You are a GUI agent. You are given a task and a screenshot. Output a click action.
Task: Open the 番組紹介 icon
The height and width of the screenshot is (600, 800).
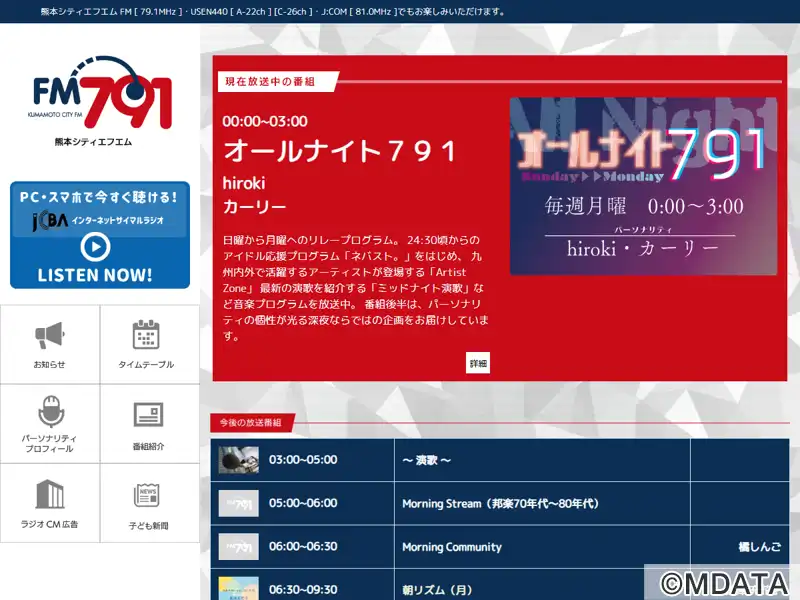148,414
